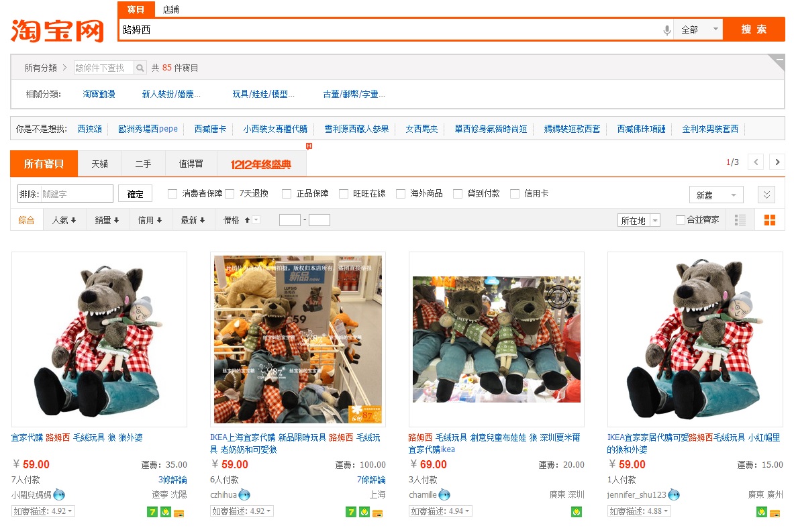Open the 3條評論 reviews link
Image resolution: width=794 pixels, height=532 pixels.
(x=172, y=480)
